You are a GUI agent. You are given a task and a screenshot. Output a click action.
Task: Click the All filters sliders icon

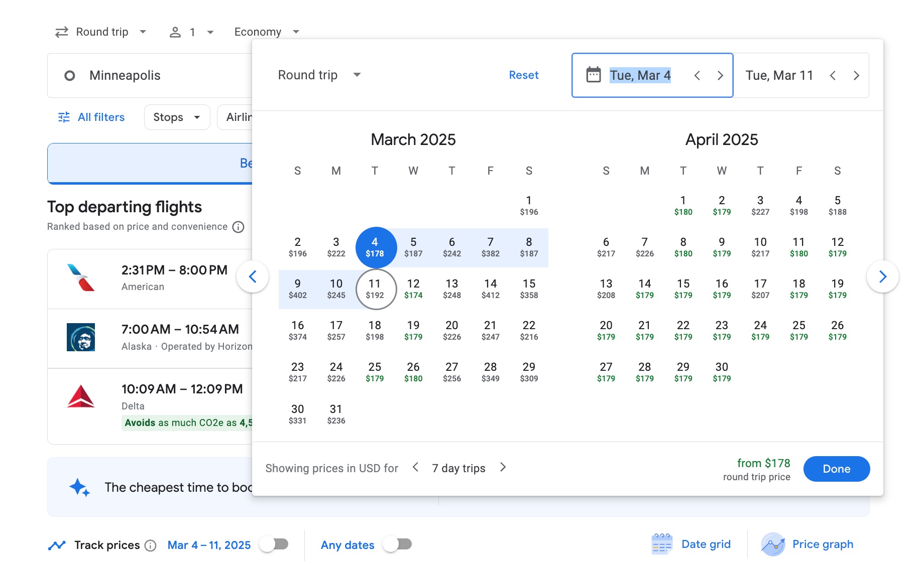point(63,117)
